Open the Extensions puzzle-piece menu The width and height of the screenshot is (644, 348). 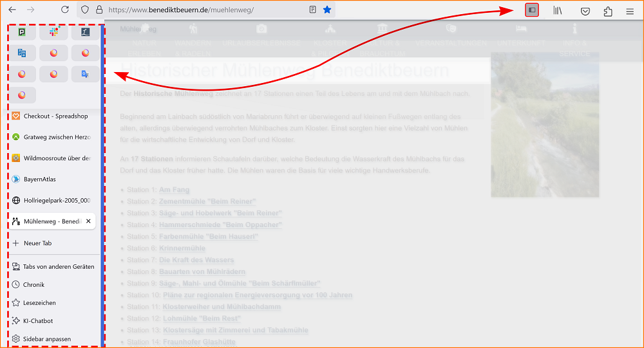click(608, 11)
